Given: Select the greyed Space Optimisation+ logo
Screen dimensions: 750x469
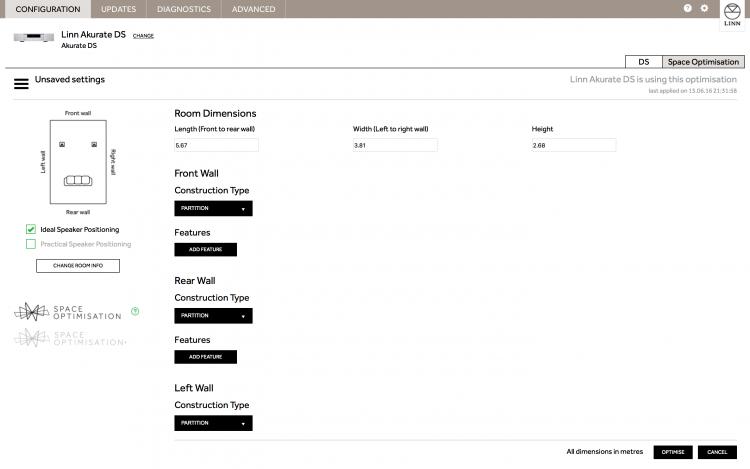Looking at the screenshot, I should 69,338.
